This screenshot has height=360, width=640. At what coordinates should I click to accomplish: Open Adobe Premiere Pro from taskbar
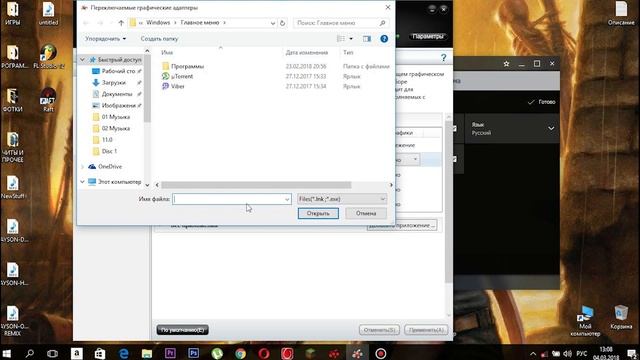170,353
